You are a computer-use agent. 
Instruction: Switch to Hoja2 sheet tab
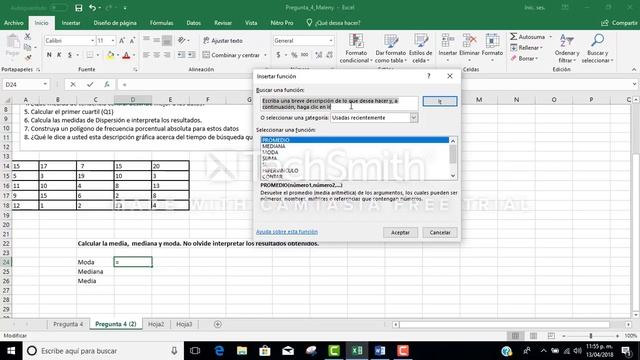coord(156,324)
